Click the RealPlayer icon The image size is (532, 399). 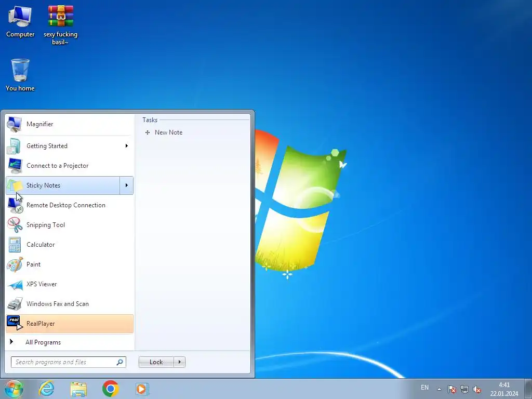click(15, 323)
